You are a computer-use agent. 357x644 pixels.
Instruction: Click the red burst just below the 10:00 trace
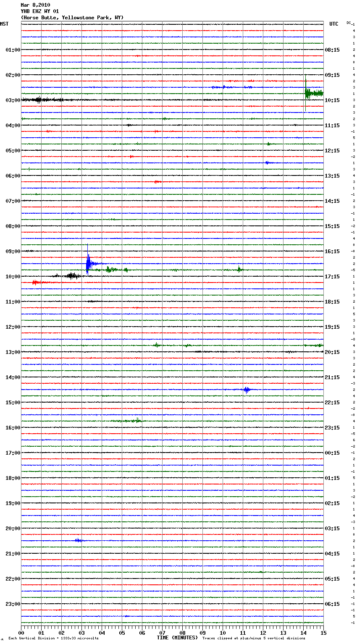point(37,283)
